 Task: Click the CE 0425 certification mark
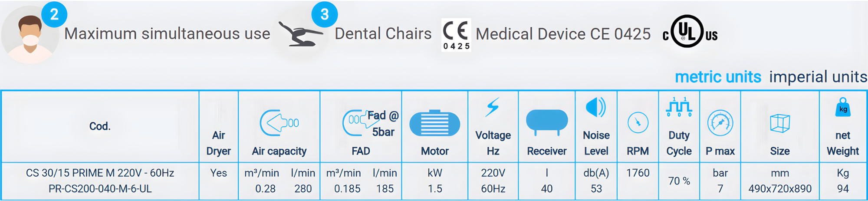tap(456, 35)
